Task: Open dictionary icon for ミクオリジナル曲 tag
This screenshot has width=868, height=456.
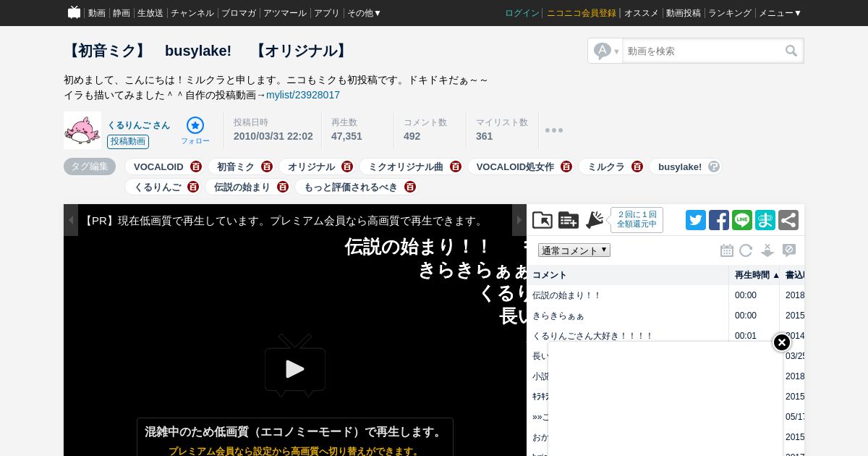Action: pyautogui.click(x=456, y=166)
